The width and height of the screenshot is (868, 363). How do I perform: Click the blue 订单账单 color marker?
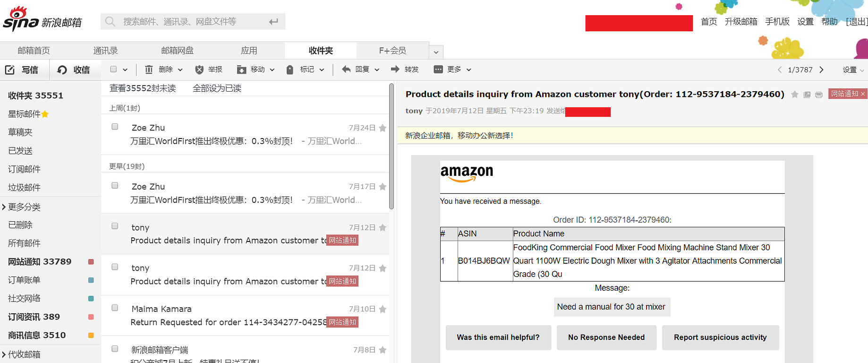[91, 280]
